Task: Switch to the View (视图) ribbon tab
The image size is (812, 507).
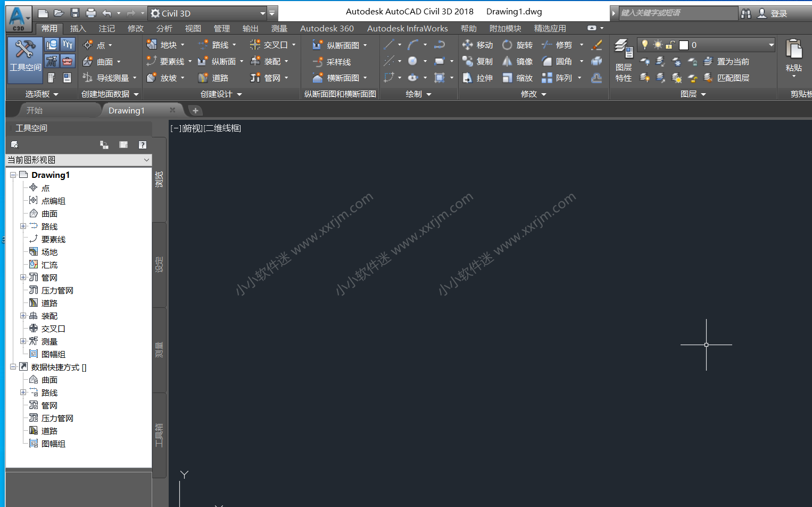Action: [x=193, y=28]
